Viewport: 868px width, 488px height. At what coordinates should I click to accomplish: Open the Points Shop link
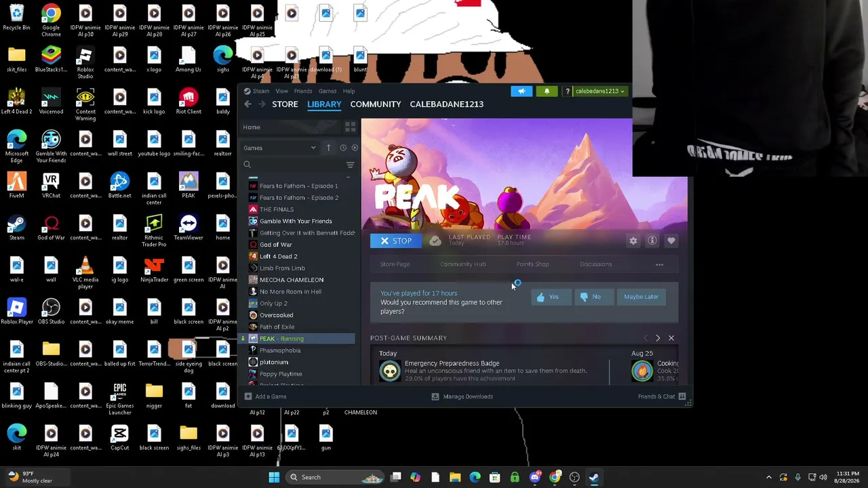click(x=533, y=264)
